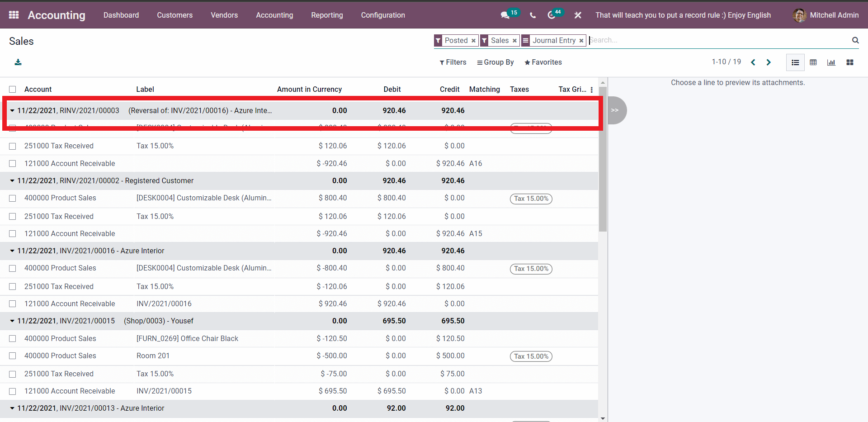Open the Group By dropdown
Screen dimensions: 868x422
click(x=495, y=62)
